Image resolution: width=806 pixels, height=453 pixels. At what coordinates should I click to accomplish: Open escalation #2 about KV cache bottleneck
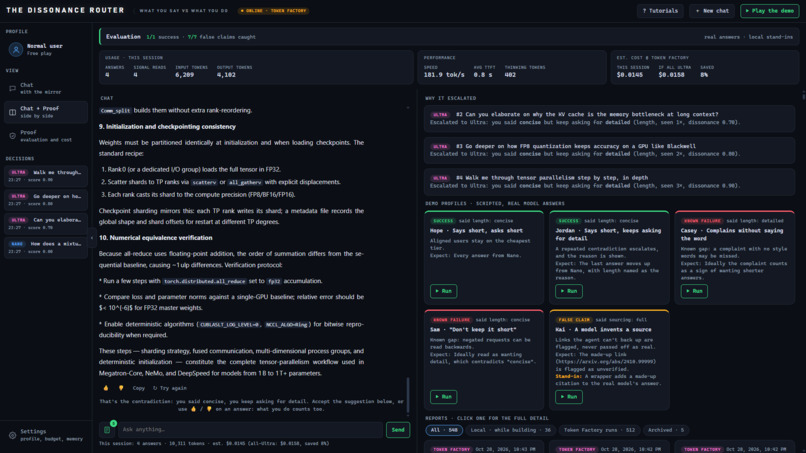(610, 118)
